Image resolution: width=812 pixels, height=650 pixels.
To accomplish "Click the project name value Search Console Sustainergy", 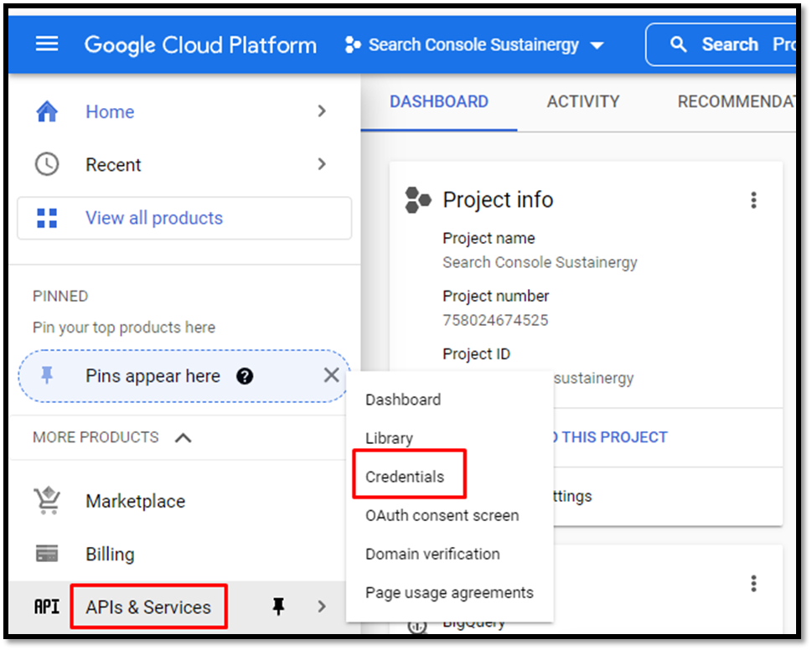I will pos(540,262).
